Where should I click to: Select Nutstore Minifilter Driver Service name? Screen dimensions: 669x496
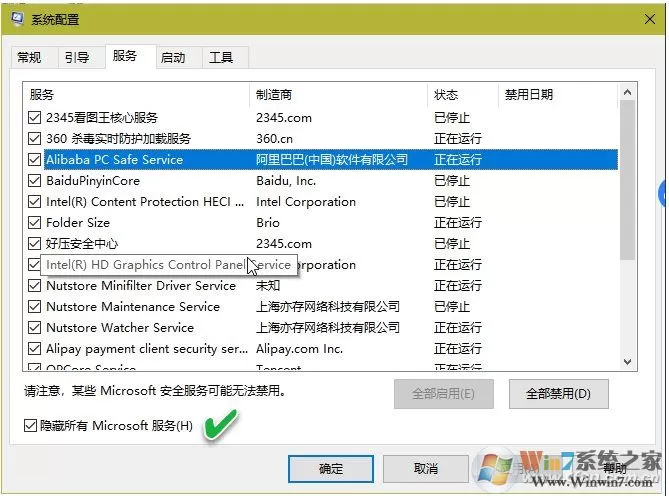[x=141, y=286]
